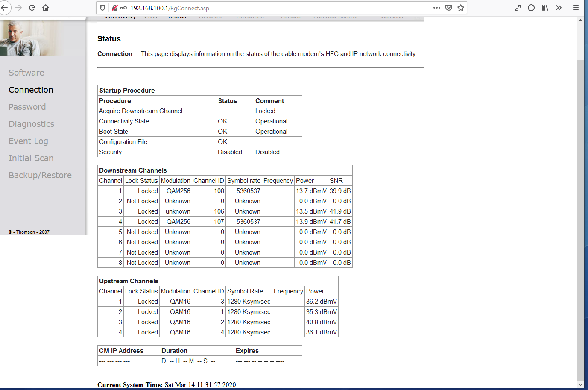Click the browser back arrow button
The width and height of the screenshot is (588, 390).
[5, 8]
